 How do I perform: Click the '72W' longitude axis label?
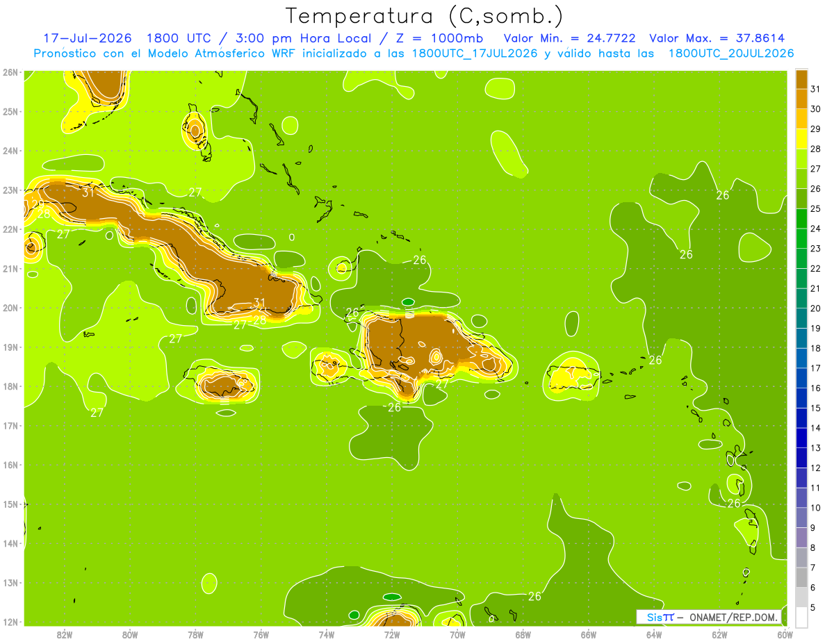392,634
